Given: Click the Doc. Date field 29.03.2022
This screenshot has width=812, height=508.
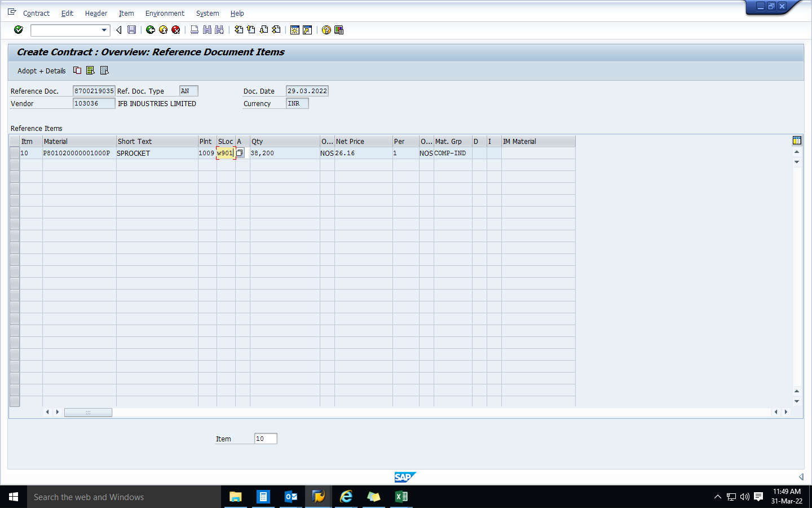Looking at the screenshot, I should [307, 91].
